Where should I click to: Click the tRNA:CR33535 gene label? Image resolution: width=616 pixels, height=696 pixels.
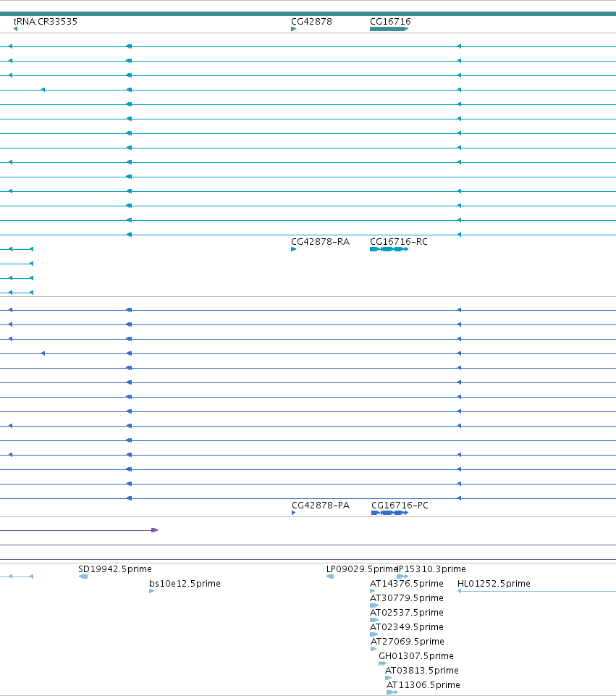[45, 21]
